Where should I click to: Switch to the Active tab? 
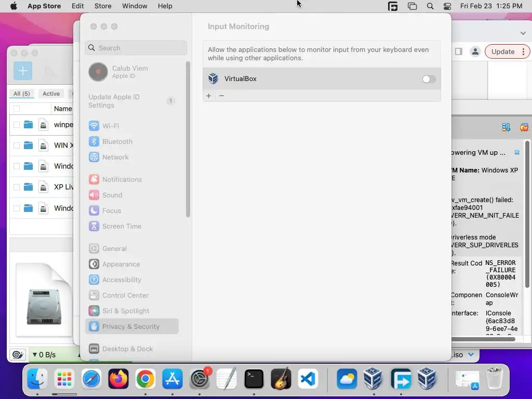tap(51, 94)
